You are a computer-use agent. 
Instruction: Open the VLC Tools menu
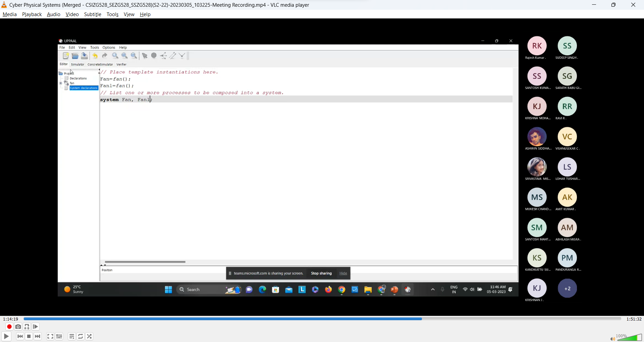tap(112, 14)
